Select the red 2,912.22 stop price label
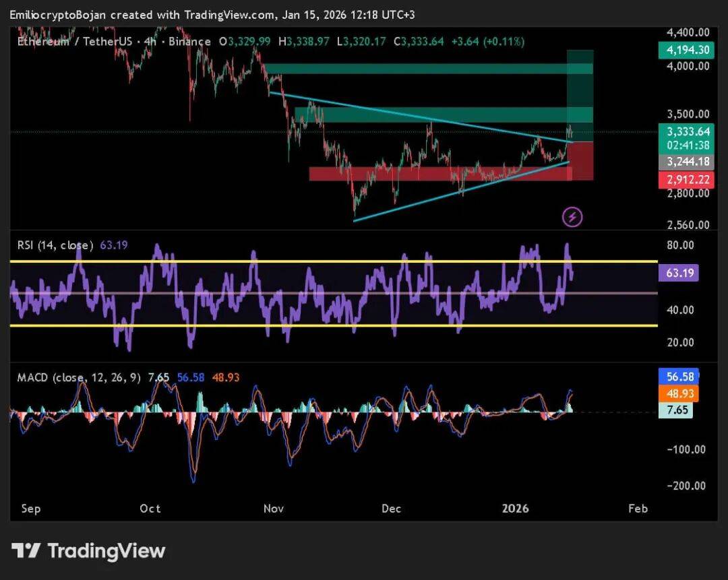Image resolution: width=728 pixels, height=580 pixels. click(683, 179)
